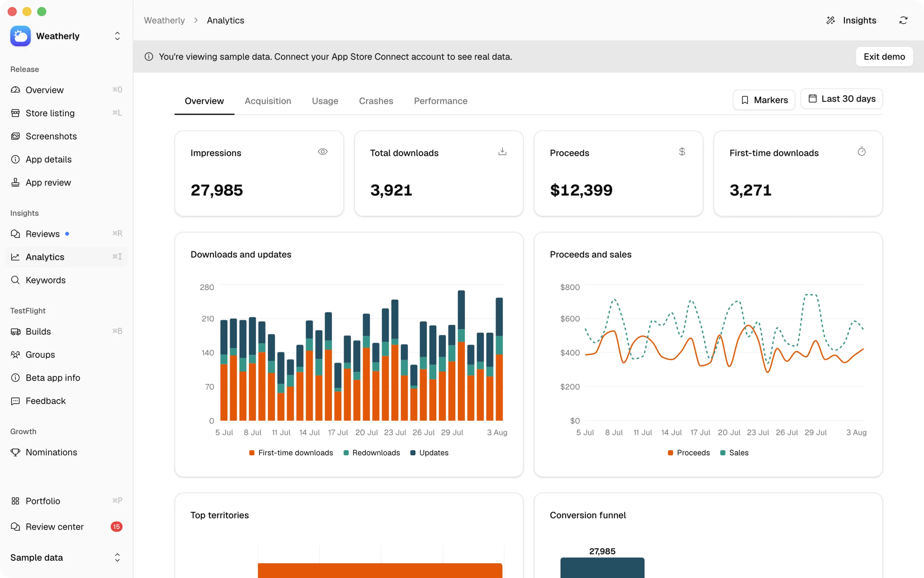Click the 3,921 Total downloads value
Viewport: 924px width, 578px height.
click(391, 190)
